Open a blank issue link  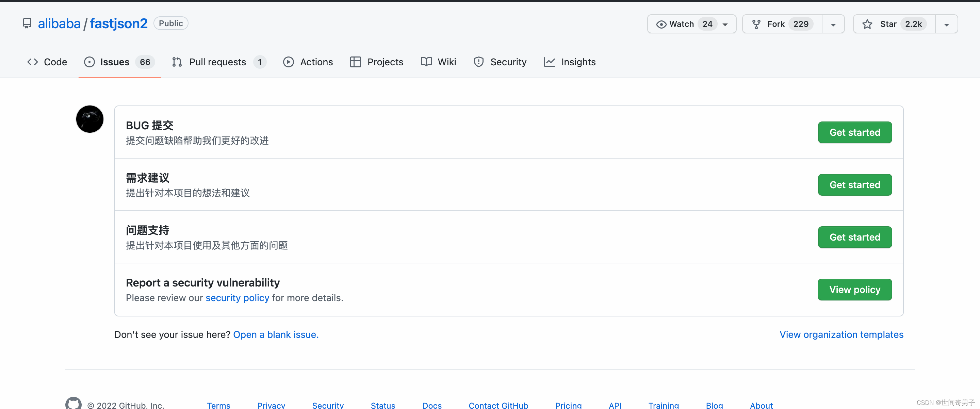(x=275, y=334)
